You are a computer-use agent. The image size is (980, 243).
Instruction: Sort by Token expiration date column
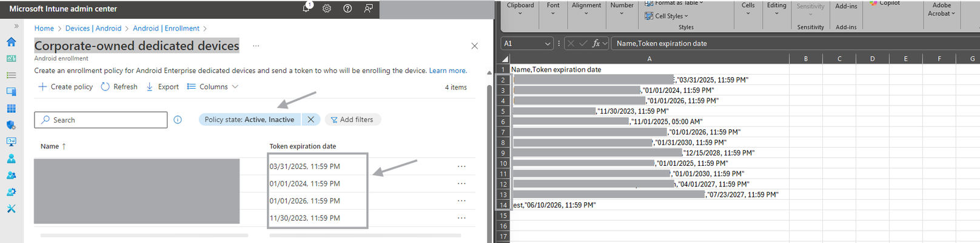point(303,146)
